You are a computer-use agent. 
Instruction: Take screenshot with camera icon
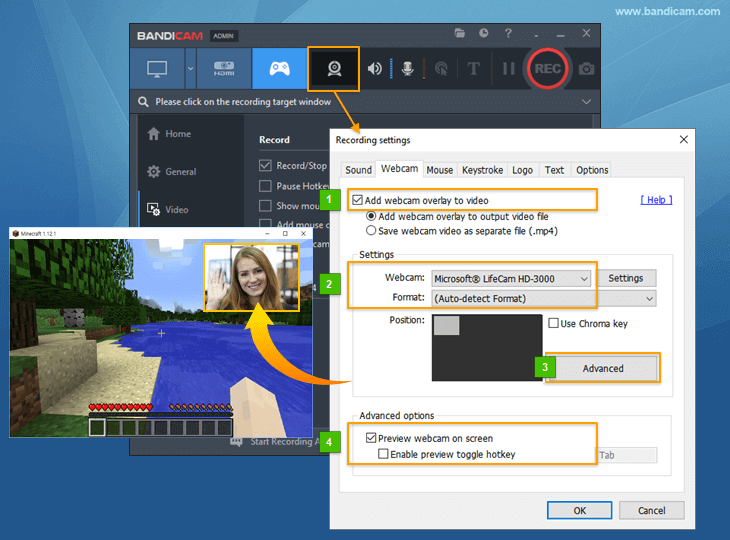click(586, 69)
